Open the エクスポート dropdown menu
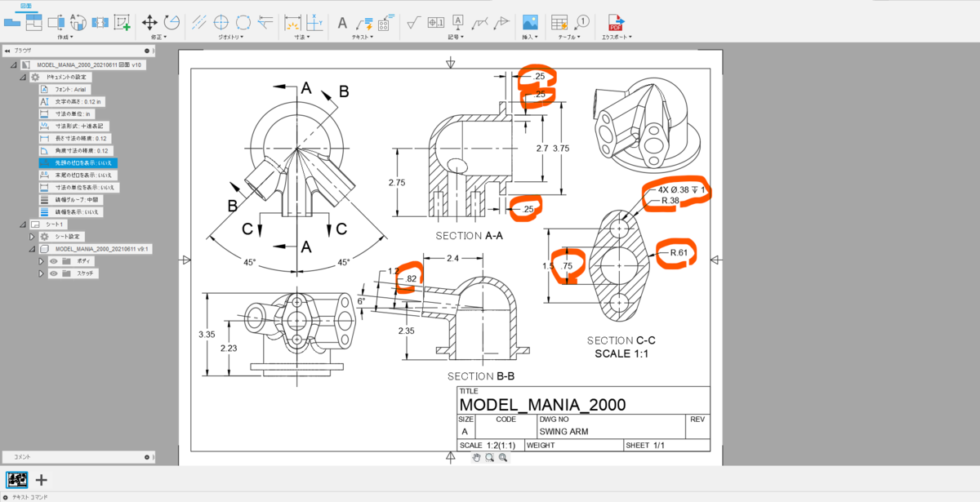Image resolution: width=980 pixels, height=502 pixels. click(x=617, y=37)
